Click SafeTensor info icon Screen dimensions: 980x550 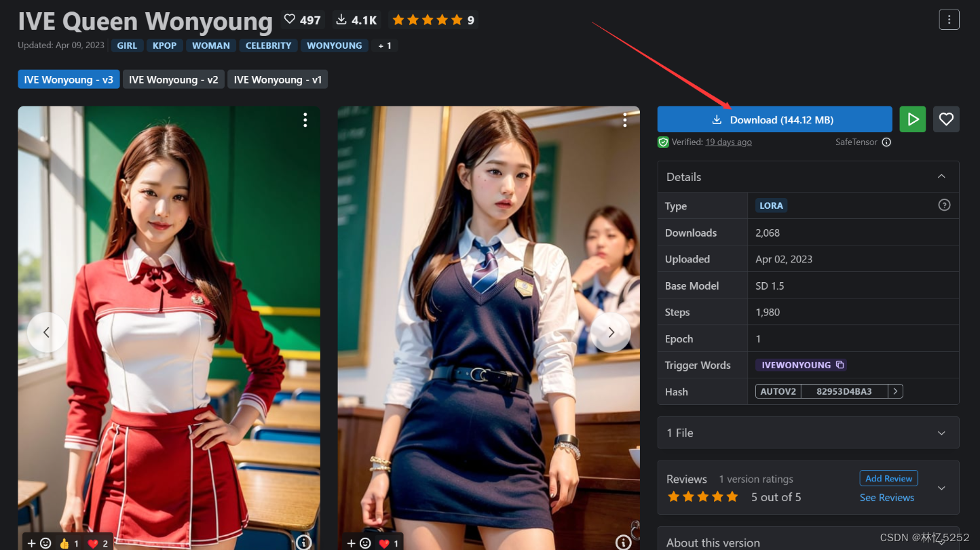coord(886,142)
